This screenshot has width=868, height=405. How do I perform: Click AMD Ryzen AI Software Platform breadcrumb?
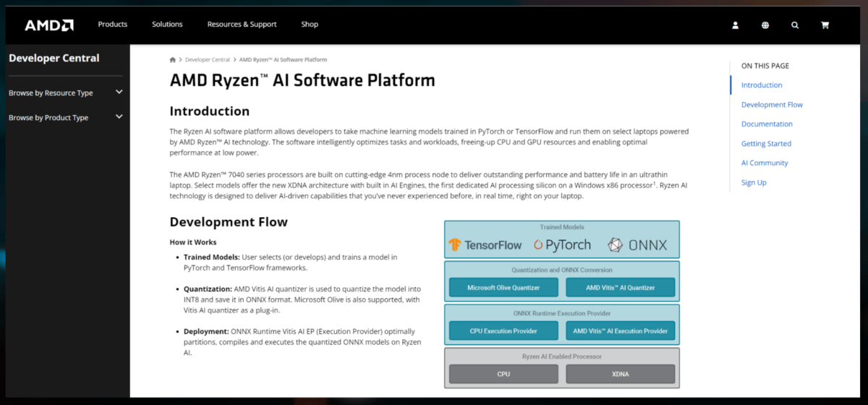click(283, 59)
